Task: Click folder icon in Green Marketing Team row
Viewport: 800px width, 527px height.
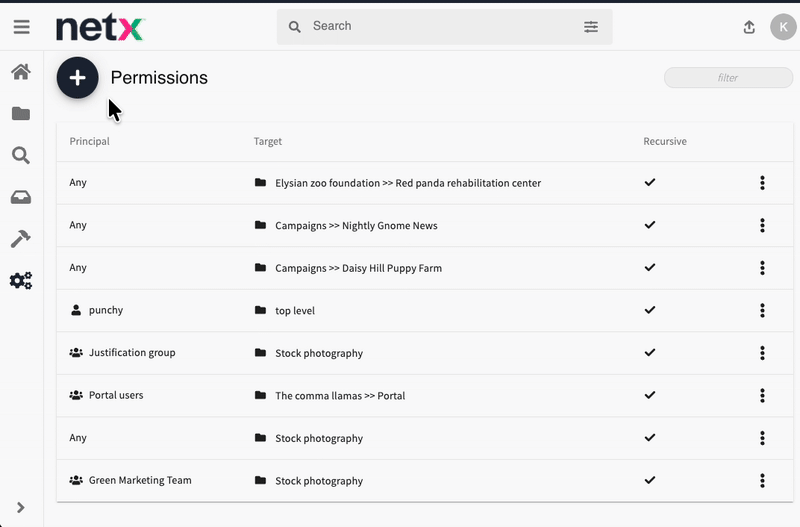Action: [x=260, y=480]
